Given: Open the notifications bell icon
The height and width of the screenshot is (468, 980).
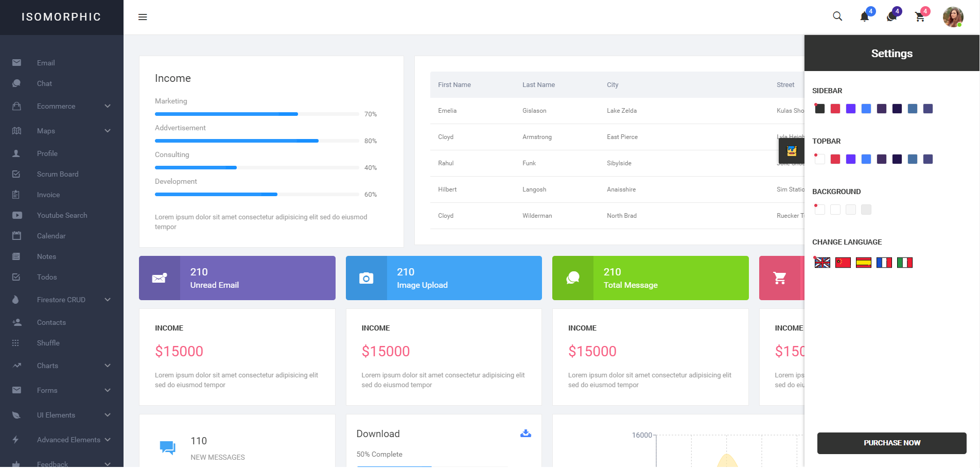Looking at the screenshot, I should pos(865,17).
